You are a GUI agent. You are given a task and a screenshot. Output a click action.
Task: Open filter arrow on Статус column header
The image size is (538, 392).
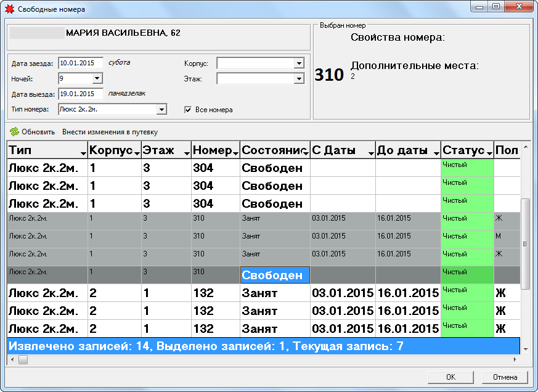[x=489, y=152]
